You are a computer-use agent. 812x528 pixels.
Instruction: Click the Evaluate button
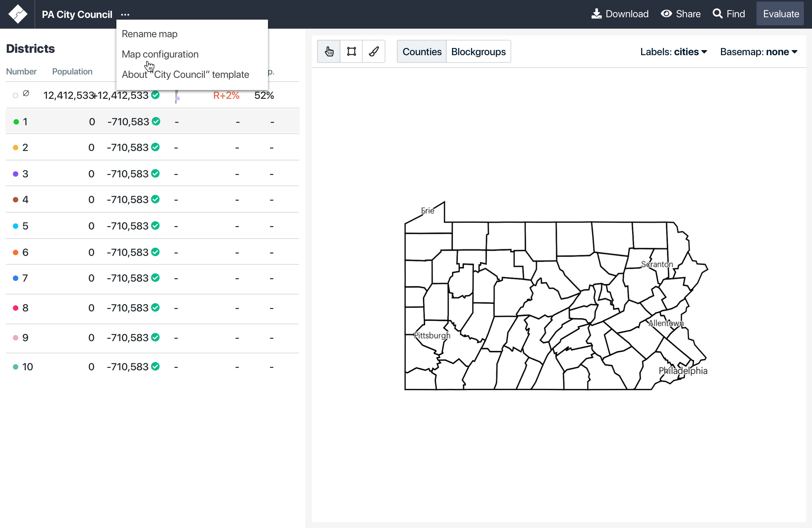[x=780, y=14]
